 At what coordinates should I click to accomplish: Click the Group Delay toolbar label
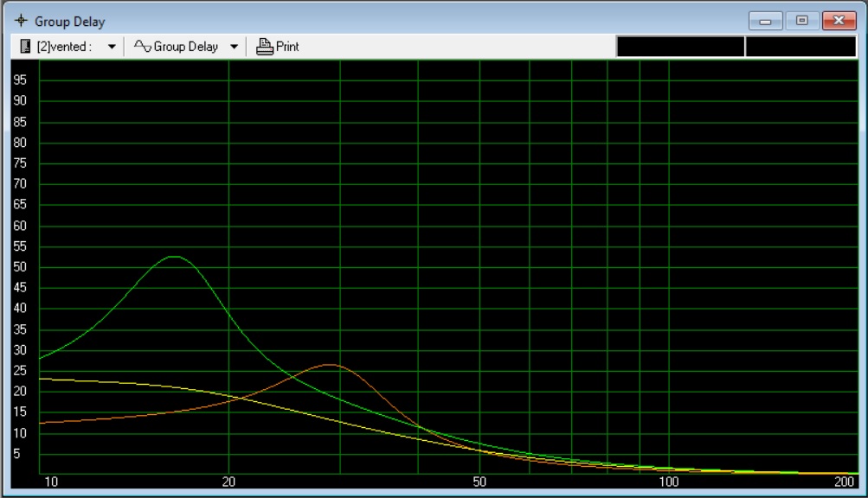185,47
